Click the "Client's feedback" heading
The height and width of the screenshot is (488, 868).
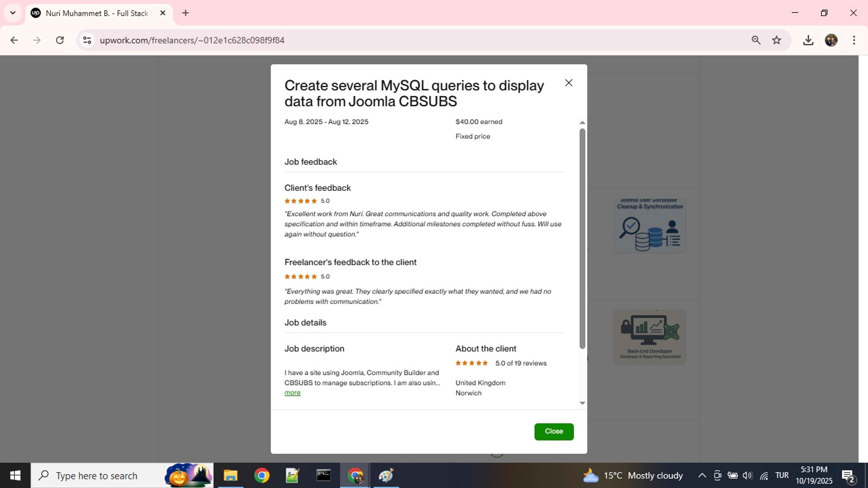(317, 188)
